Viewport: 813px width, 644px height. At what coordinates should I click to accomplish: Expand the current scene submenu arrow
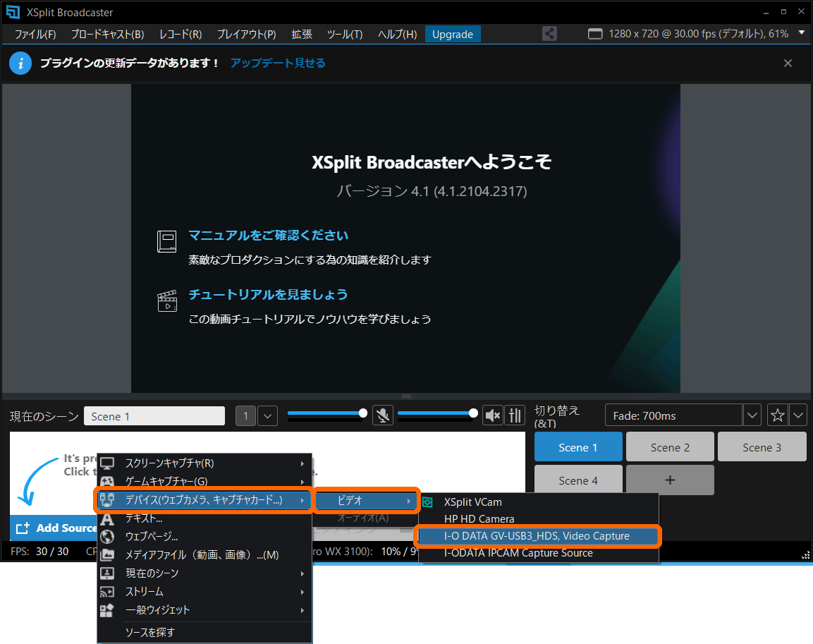(x=302, y=573)
